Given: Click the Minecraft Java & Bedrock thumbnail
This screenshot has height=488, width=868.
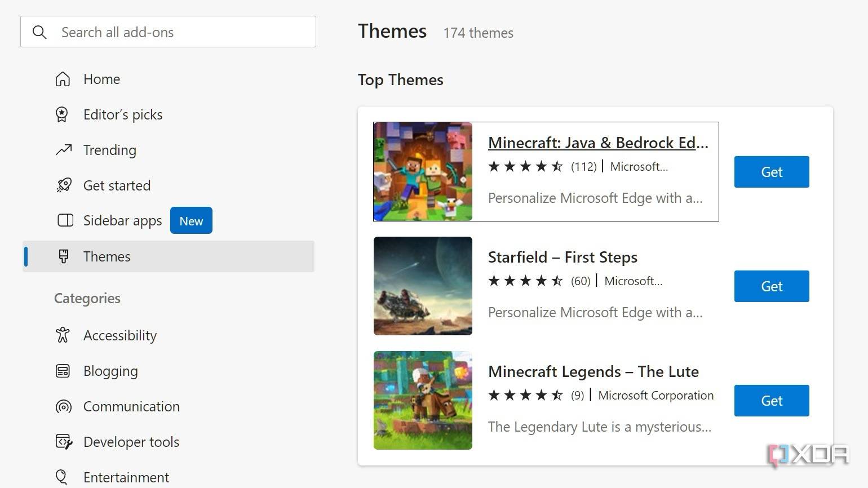Looking at the screenshot, I should (x=423, y=171).
